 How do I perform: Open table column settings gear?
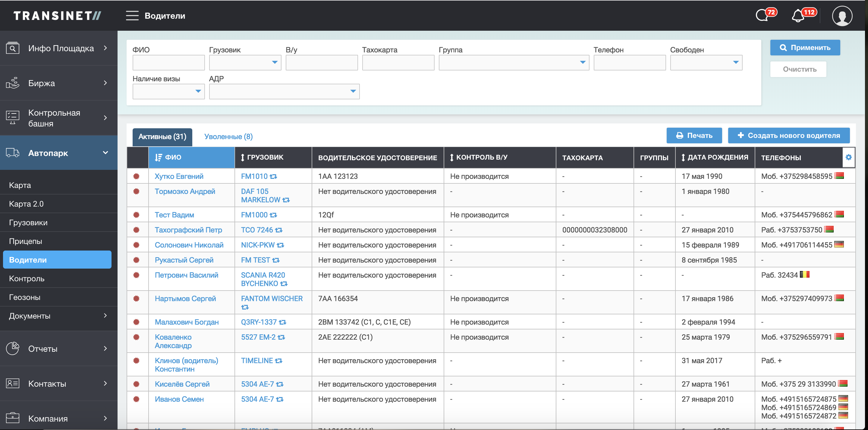[848, 157]
